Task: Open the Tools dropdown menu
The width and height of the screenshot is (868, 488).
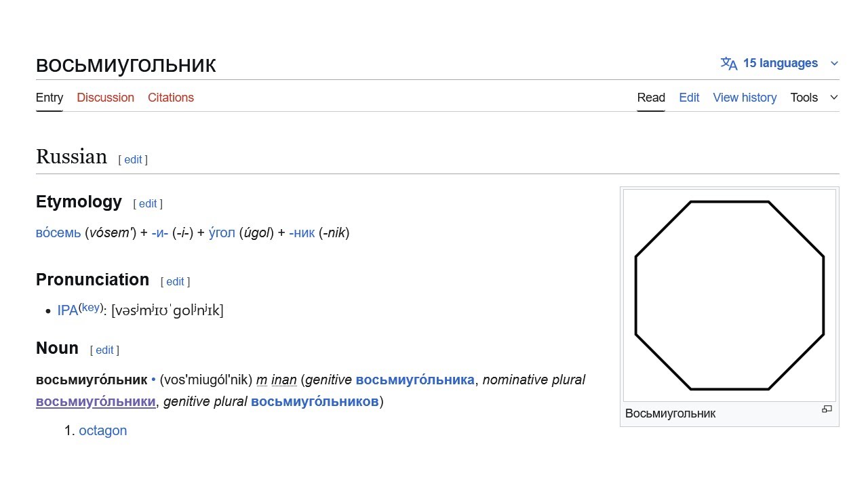Action: point(814,98)
